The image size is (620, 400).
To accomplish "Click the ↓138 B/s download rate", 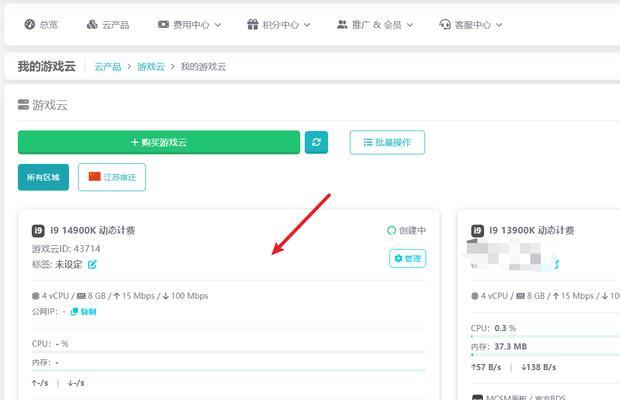I will [539, 367].
